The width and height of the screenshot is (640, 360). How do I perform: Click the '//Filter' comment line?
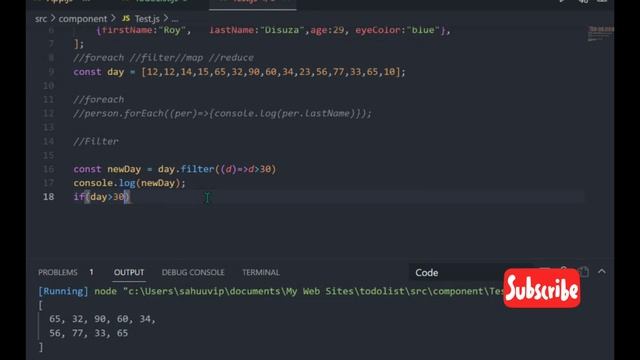pyautogui.click(x=96, y=141)
